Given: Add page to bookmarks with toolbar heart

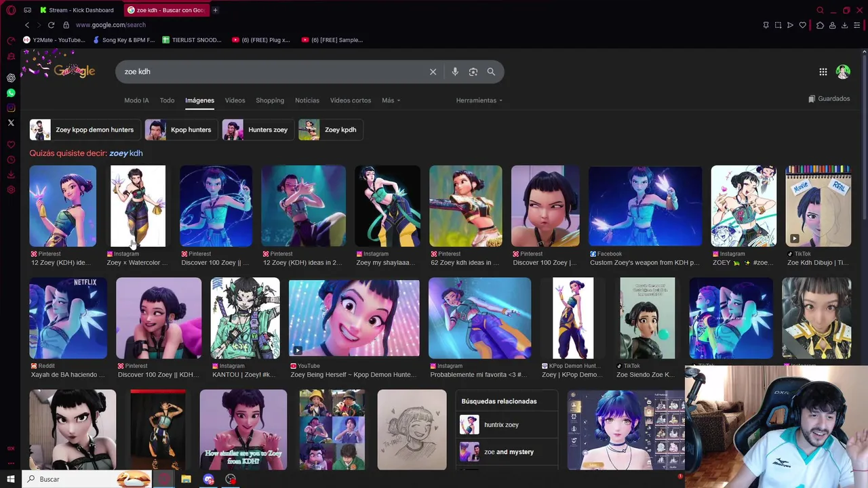Looking at the screenshot, I should [x=803, y=25].
